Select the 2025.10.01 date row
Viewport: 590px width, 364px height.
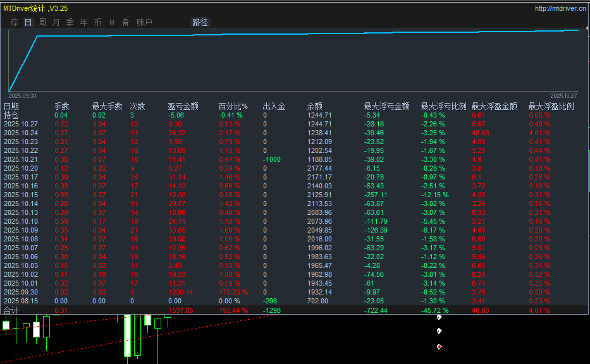pos(21,283)
